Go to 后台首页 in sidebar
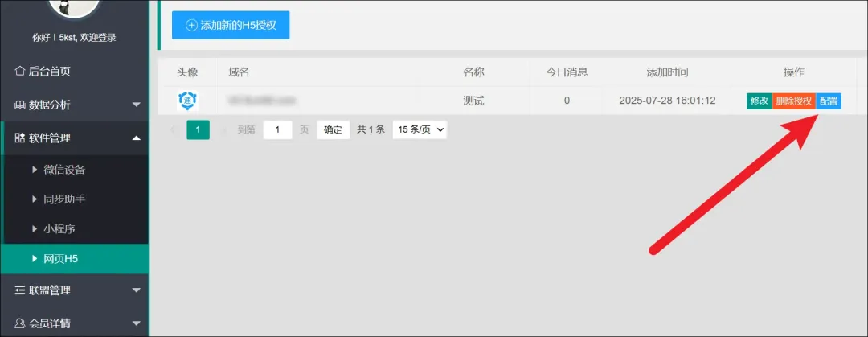This screenshot has height=337, width=868. pyautogui.click(x=74, y=71)
